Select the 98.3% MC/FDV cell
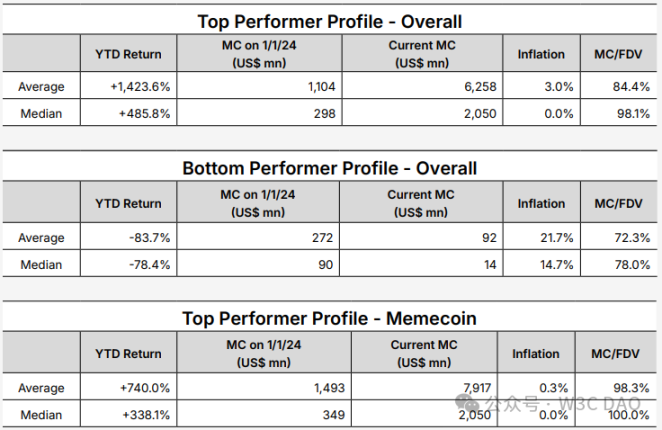 point(630,388)
